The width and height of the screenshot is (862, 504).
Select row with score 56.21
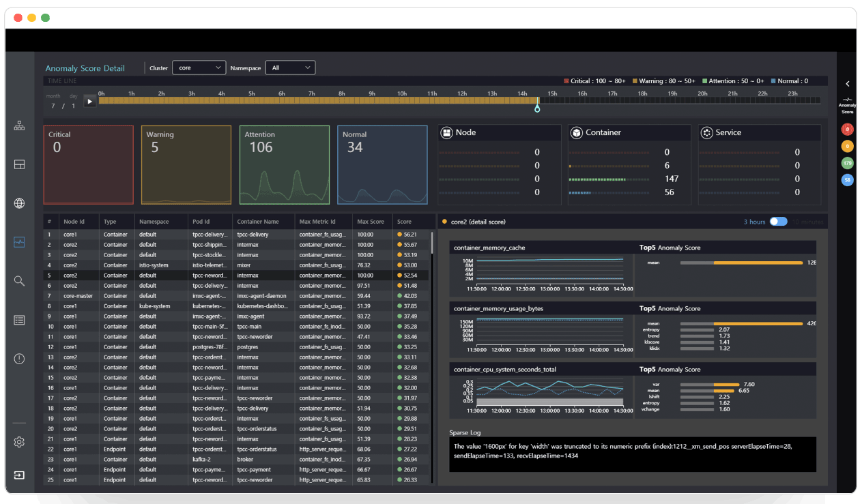tap(236, 235)
